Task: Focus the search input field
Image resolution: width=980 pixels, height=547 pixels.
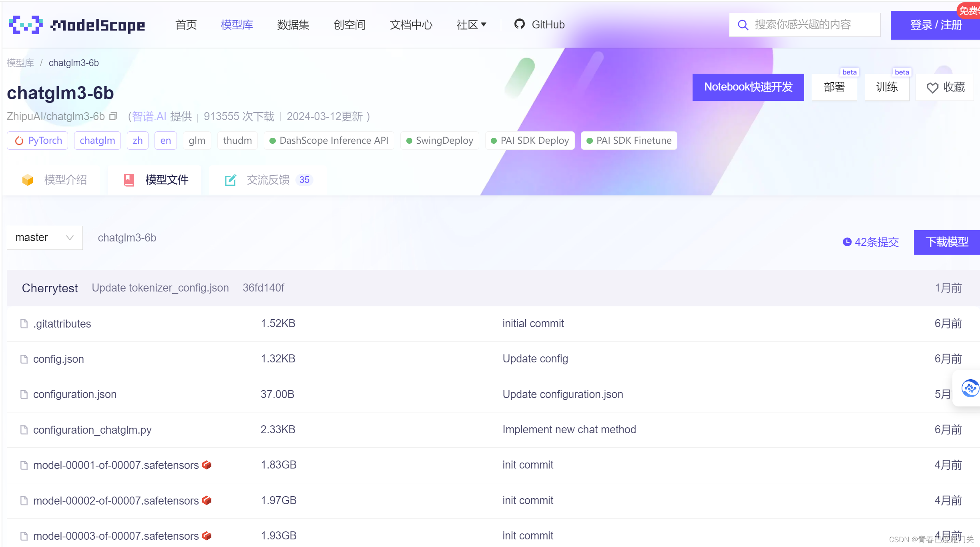Action: click(x=813, y=25)
